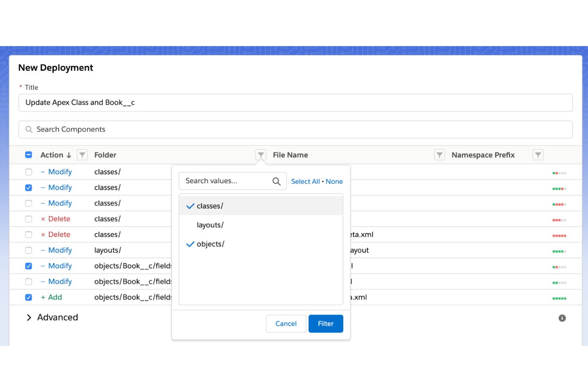
Task: Uncheck the select-all checkbox in table header
Action: coord(29,154)
